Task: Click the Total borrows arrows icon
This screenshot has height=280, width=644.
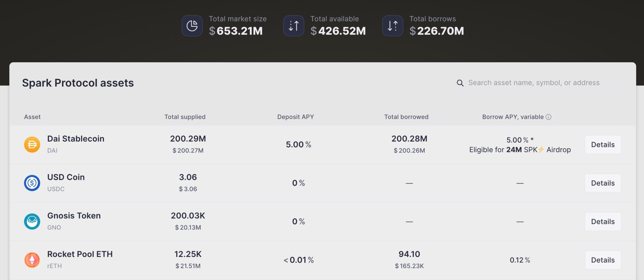Action: coord(392,26)
